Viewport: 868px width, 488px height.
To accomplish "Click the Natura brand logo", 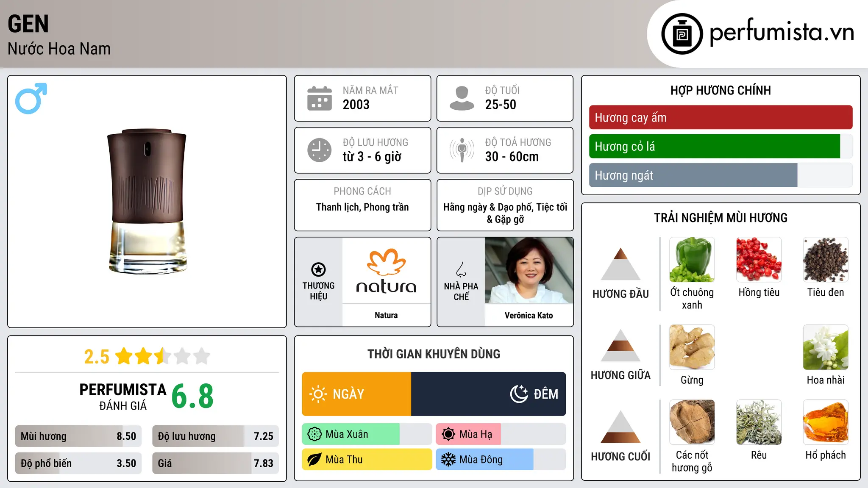I will [x=386, y=271].
